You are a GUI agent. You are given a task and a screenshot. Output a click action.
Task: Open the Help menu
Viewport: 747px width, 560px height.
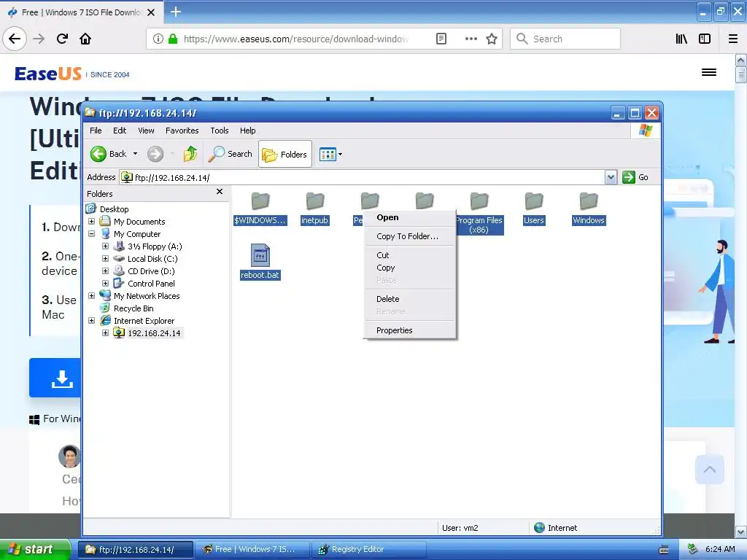pyautogui.click(x=248, y=131)
